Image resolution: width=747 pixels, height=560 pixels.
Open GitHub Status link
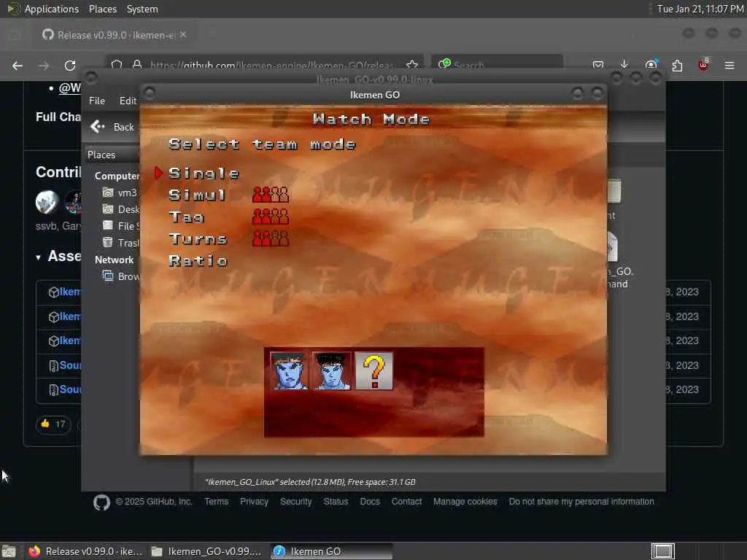coord(336,502)
